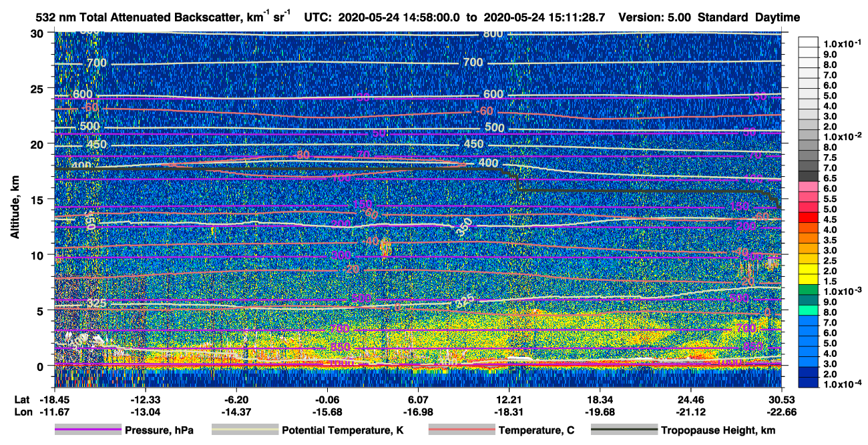Click the longitude value '-16.98'
868x445 pixels.
click(x=418, y=412)
